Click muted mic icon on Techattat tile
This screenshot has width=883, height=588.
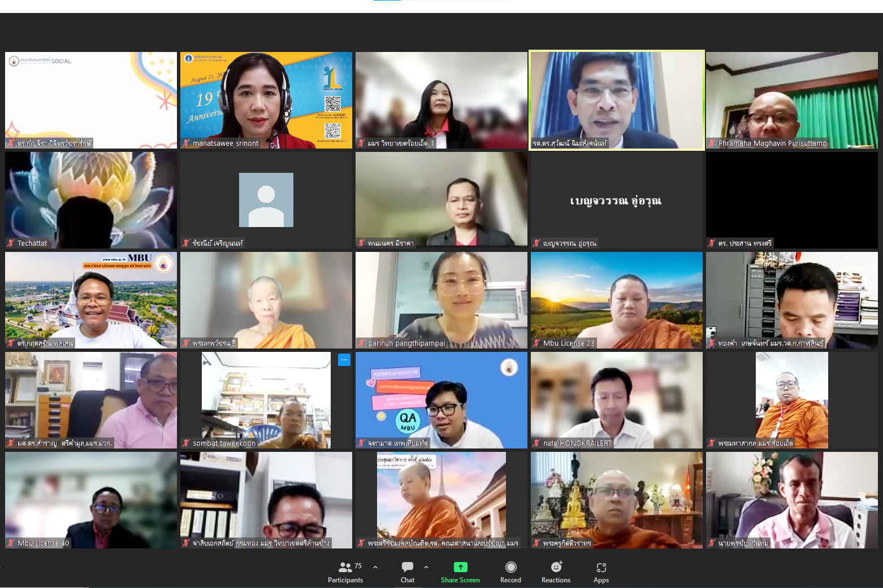click(11, 243)
